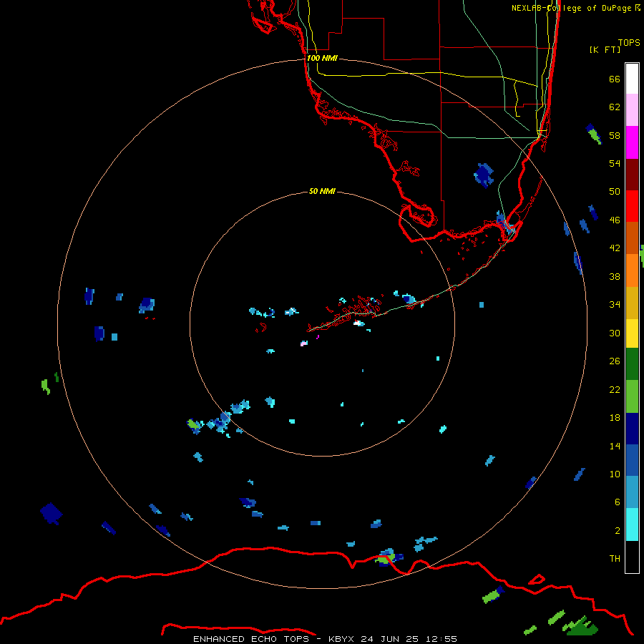The width and height of the screenshot is (644, 644).
Task: Click the 46 legend value
Action: coord(615,220)
